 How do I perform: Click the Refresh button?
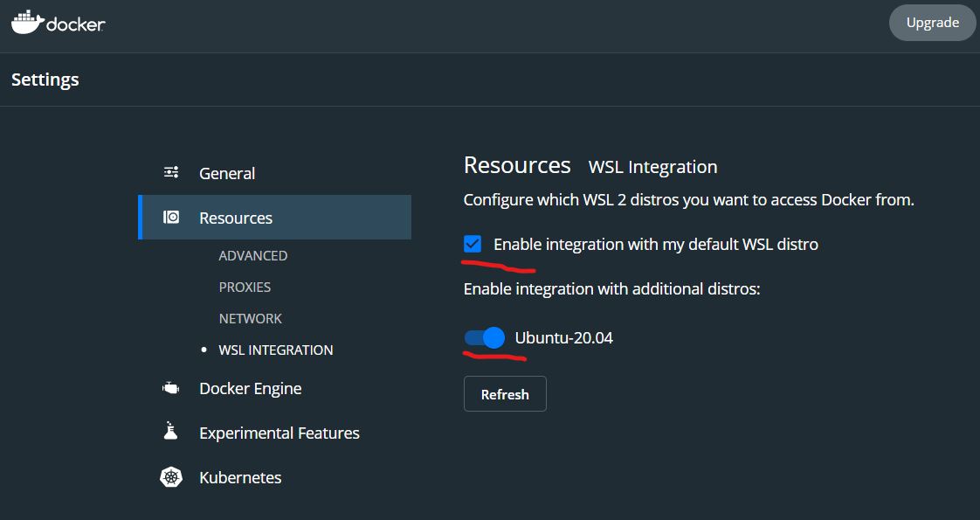pyautogui.click(x=505, y=394)
